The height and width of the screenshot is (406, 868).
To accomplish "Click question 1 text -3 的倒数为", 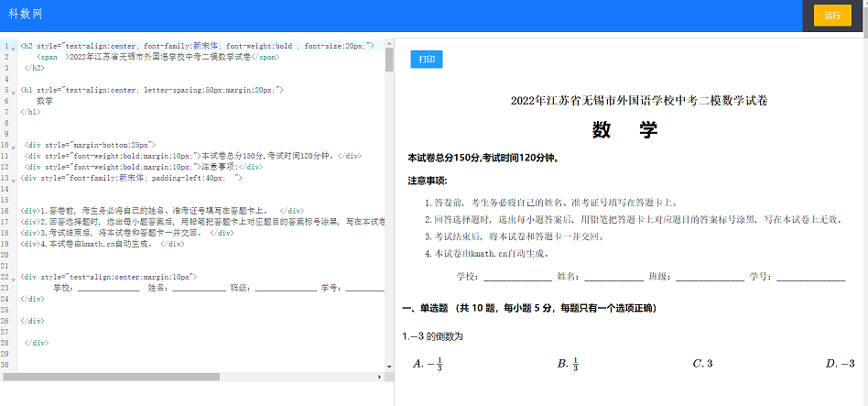I will (432, 336).
